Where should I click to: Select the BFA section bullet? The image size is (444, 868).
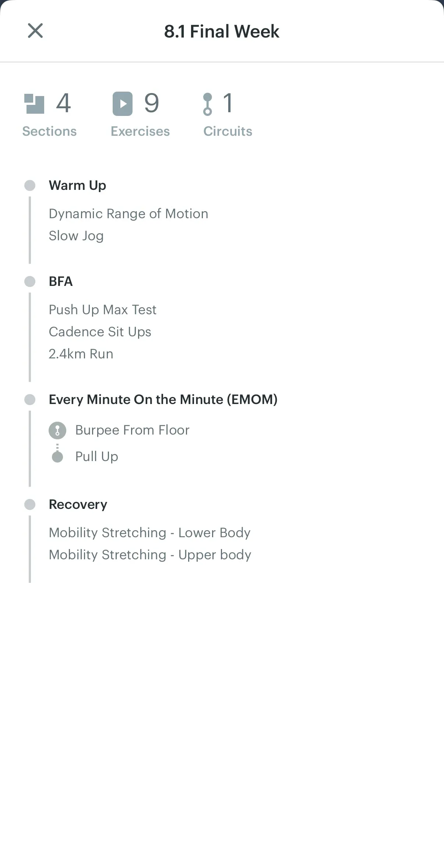30,281
